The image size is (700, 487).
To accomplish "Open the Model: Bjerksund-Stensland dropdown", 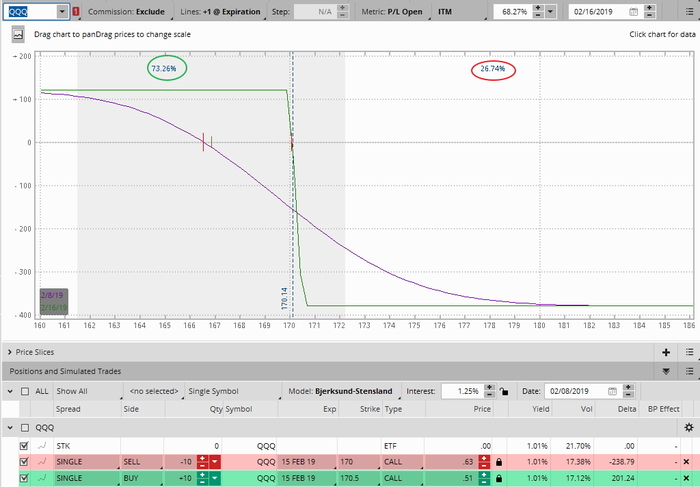I will [x=342, y=391].
